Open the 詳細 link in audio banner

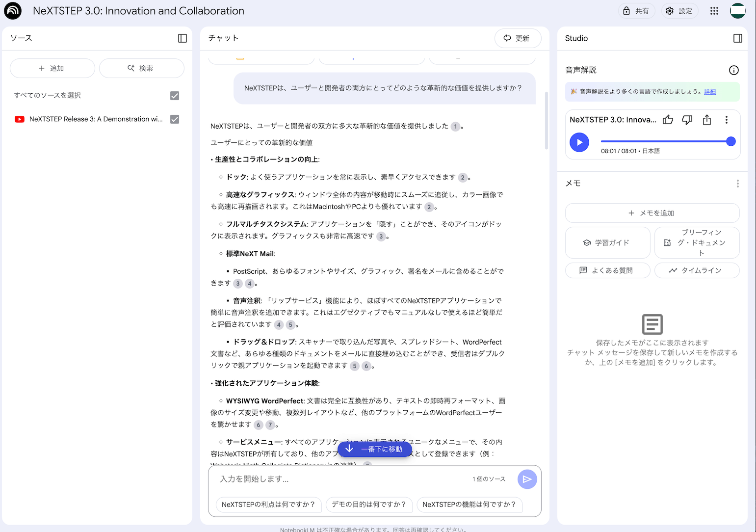click(710, 92)
